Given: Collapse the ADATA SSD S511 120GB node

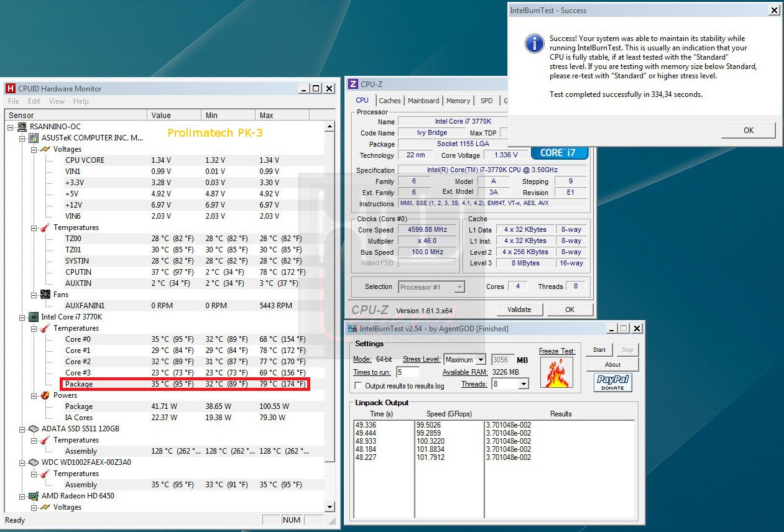Looking at the screenshot, I should click(22, 429).
